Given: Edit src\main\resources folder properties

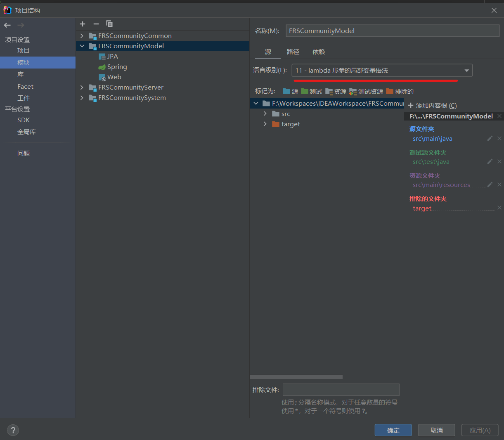Looking at the screenshot, I should 490,185.
